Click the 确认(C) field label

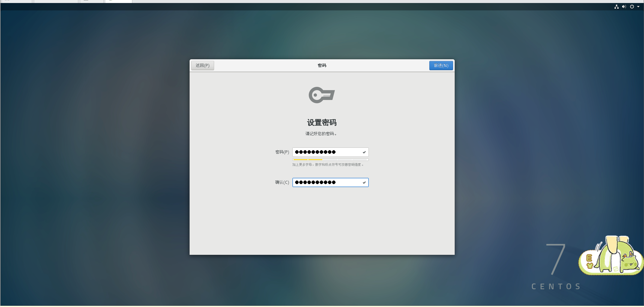[x=282, y=182]
